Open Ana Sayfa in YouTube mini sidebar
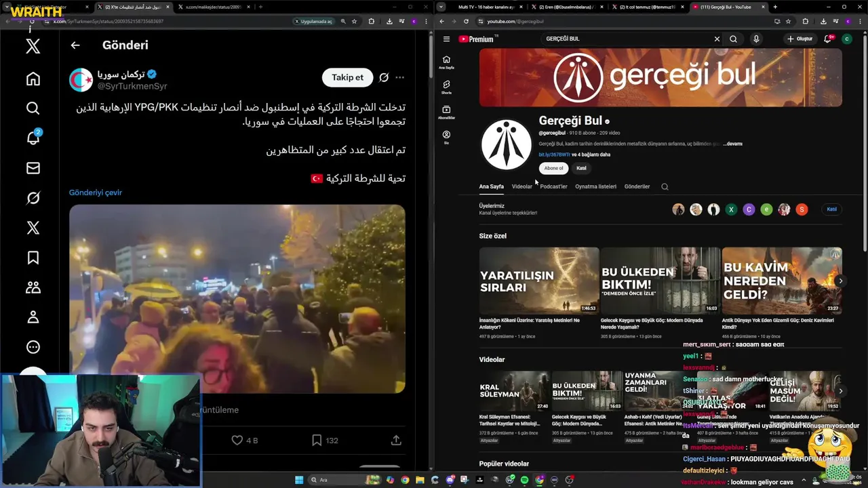868x488 pixels. click(446, 62)
